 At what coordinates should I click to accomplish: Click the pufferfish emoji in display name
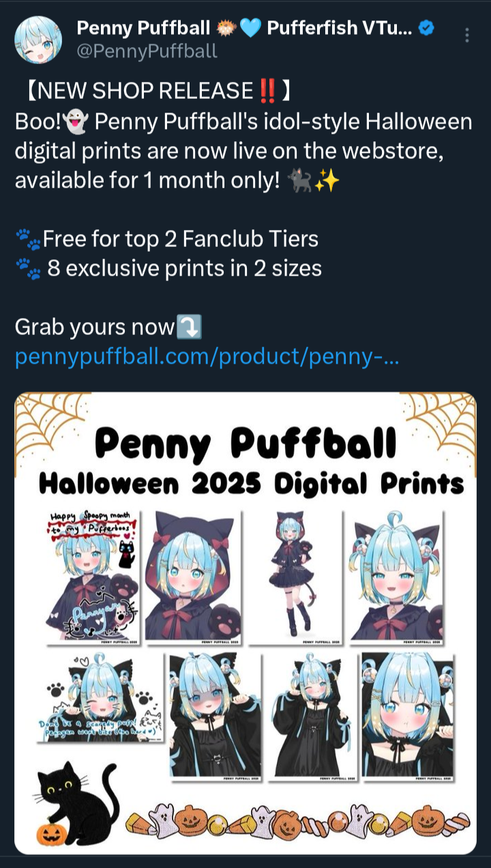click(226, 29)
